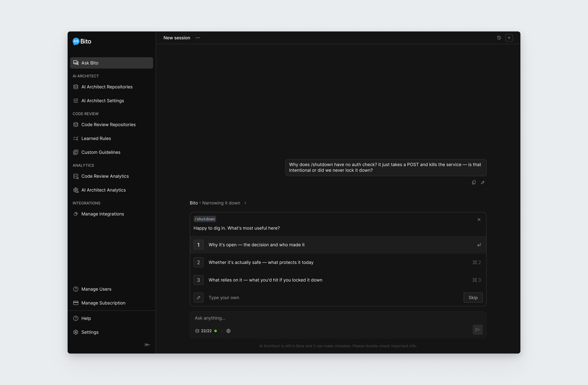Click the AI Architect Settings sliders icon
Viewport: 588px width, 385px height.
coord(76,100)
